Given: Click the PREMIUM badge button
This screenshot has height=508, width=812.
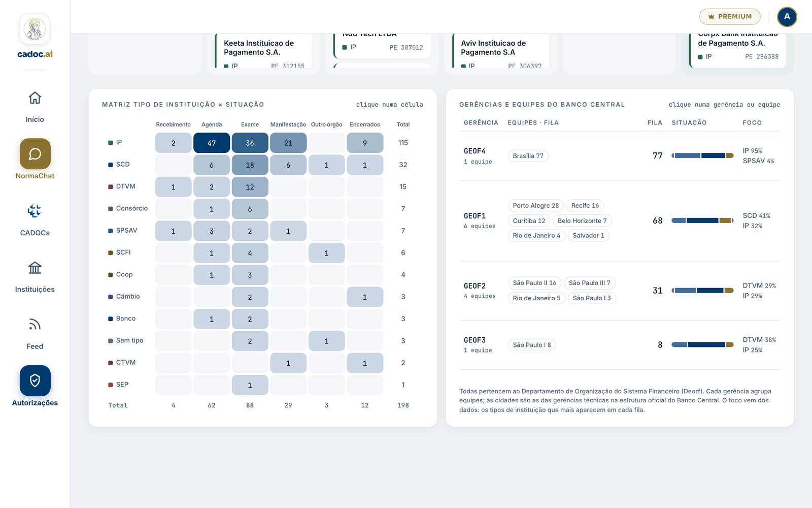Looking at the screenshot, I should tap(730, 17).
